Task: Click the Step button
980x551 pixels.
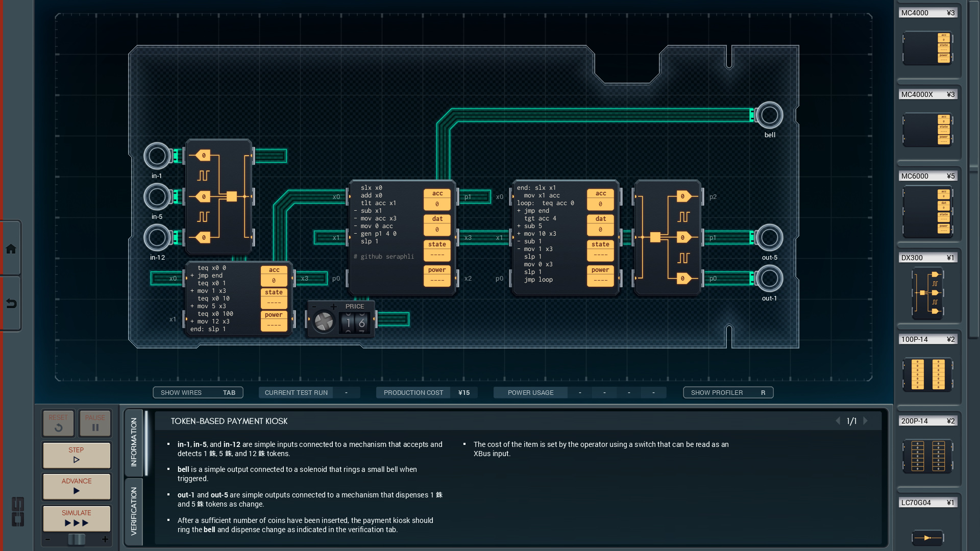Action: tap(77, 455)
